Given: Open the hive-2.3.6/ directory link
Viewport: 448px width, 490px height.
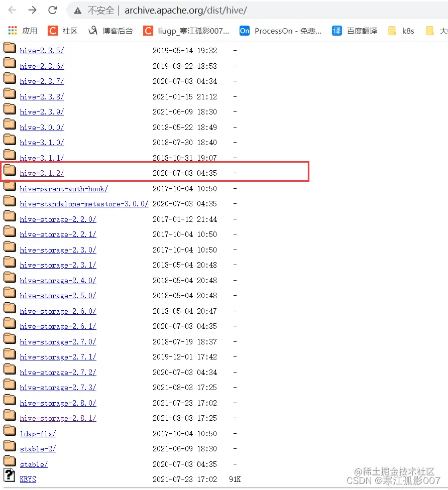Looking at the screenshot, I should point(42,66).
